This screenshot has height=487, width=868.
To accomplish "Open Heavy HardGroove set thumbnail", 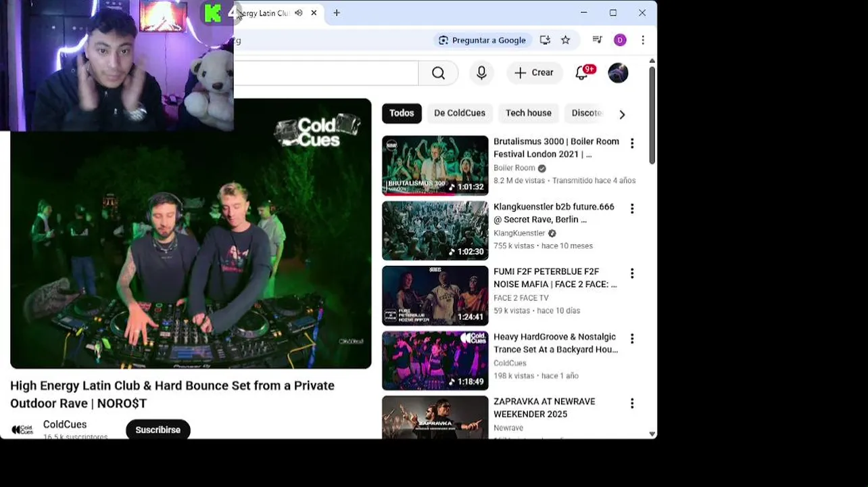I will pyautogui.click(x=435, y=361).
